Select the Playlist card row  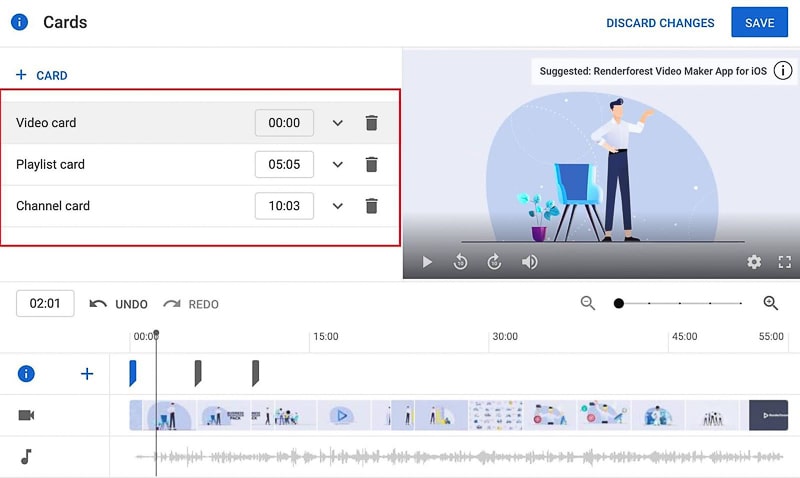[199, 164]
